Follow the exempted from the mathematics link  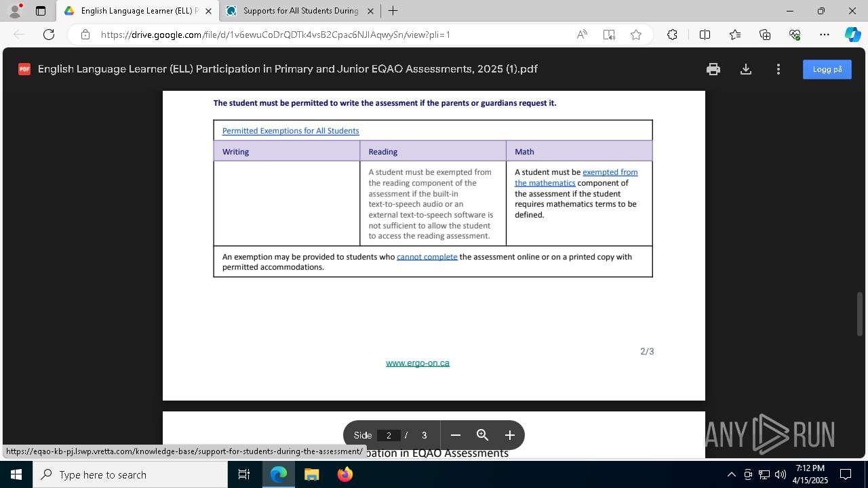pyautogui.click(x=576, y=178)
